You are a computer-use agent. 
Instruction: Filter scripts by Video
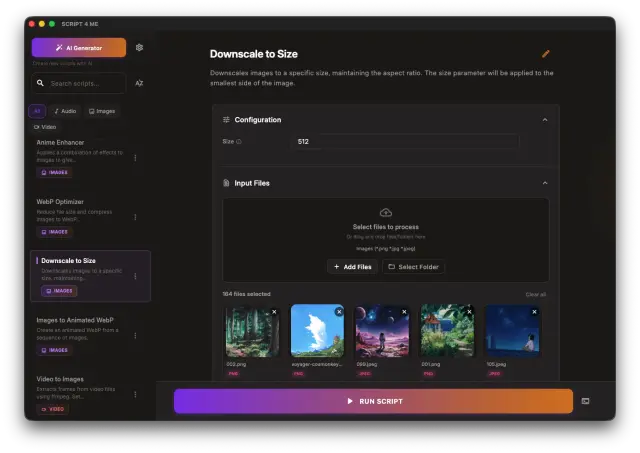click(x=45, y=127)
